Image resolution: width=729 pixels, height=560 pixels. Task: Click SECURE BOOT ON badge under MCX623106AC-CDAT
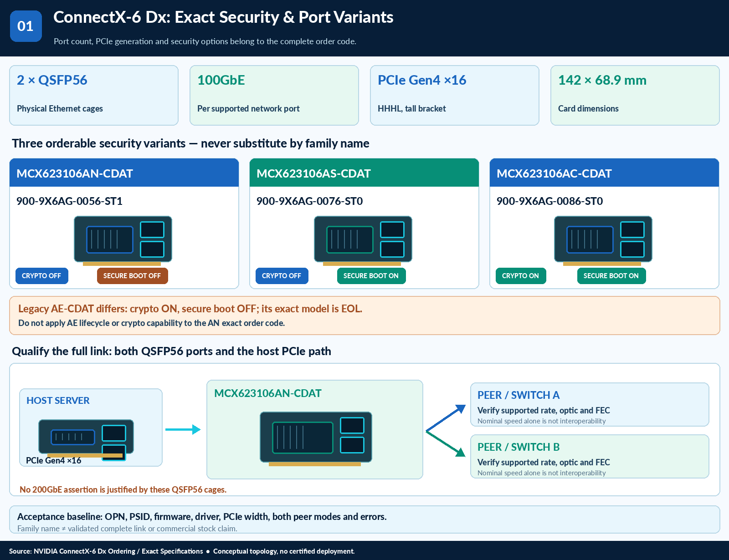click(x=611, y=276)
